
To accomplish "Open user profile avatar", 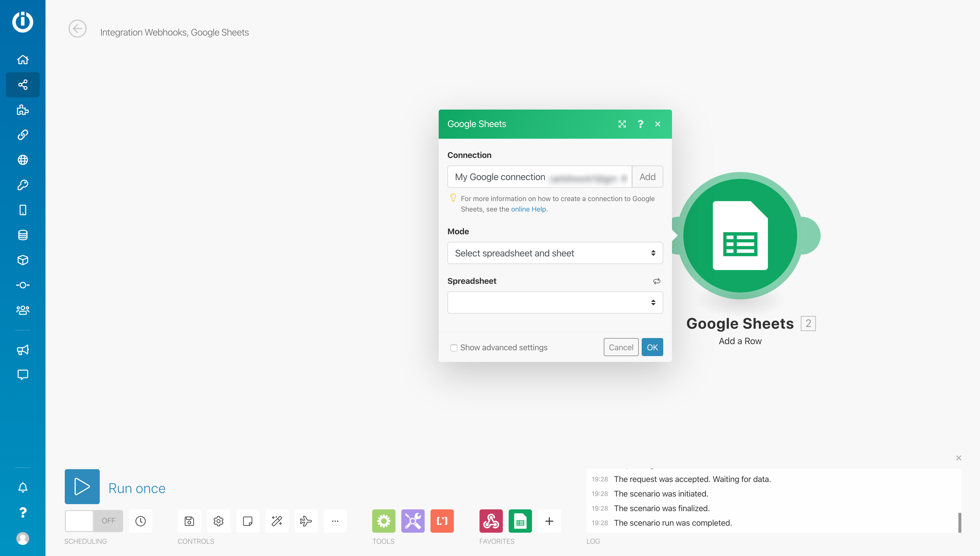I will point(22,539).
